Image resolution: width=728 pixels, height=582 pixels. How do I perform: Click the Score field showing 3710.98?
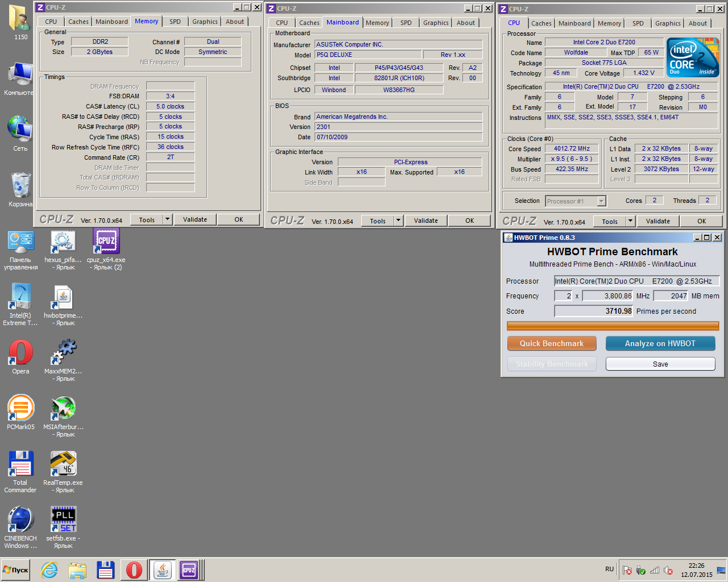tap(594, 311)
